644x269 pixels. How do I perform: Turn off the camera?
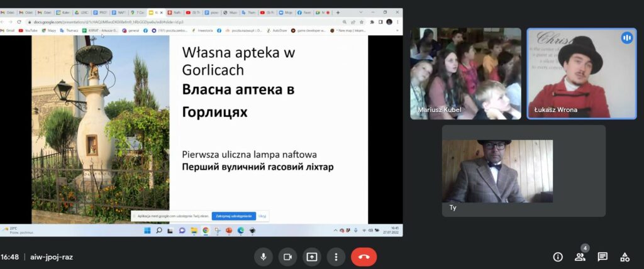point(287,256)
